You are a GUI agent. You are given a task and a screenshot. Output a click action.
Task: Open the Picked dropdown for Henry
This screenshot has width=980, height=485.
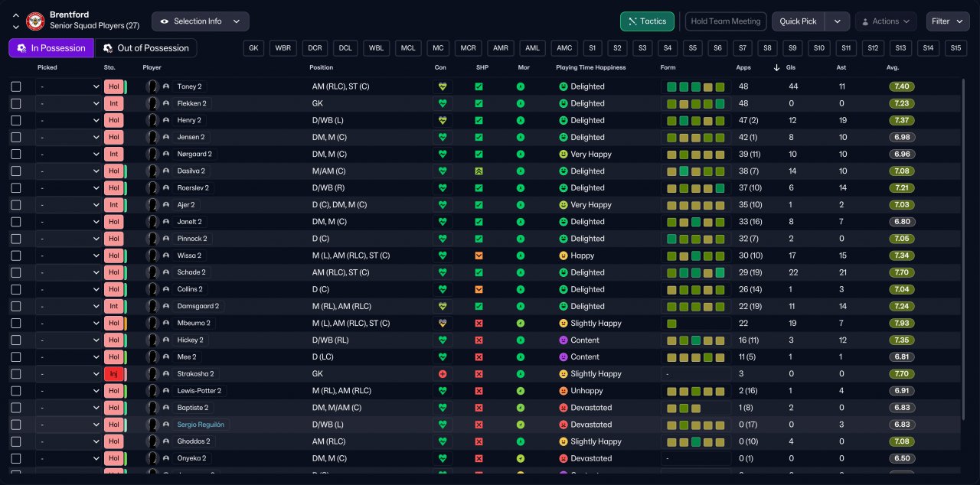(x=69, y=120)
